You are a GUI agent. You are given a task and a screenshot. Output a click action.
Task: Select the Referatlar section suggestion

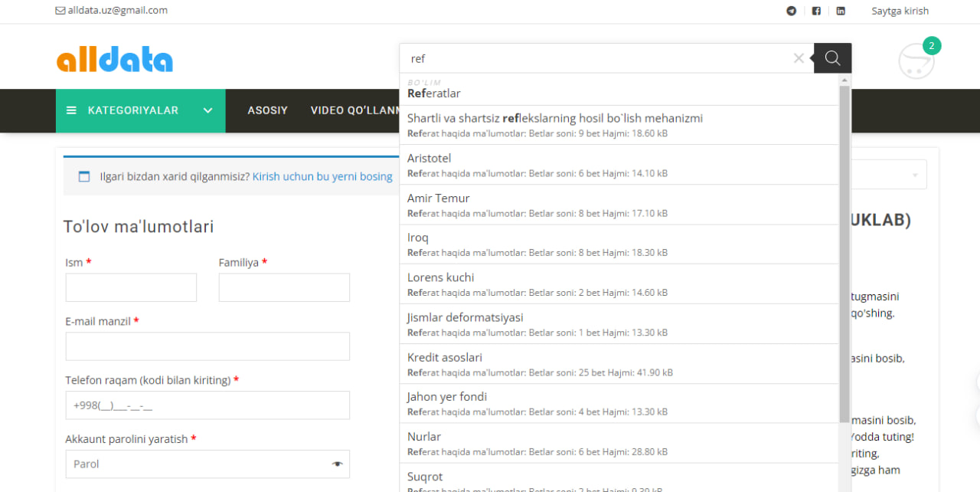pos(434,93)
